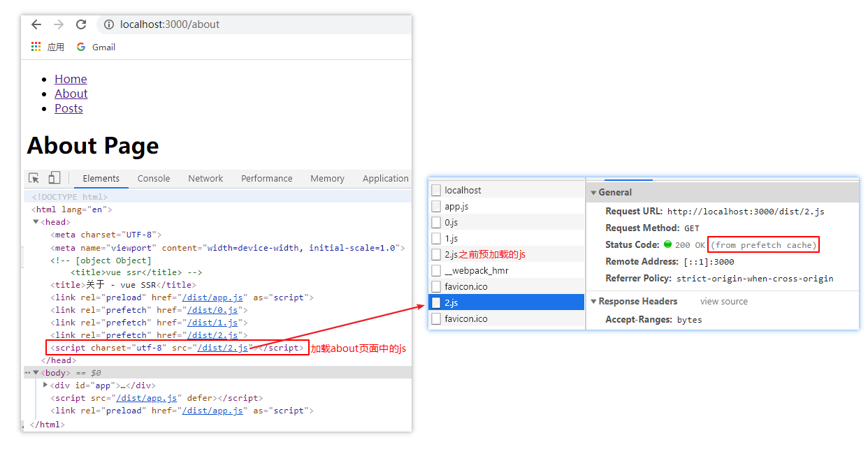This screenshot has width=868, height=456.
Task: Open the apps grid bookmark icon
Action: 36,47
